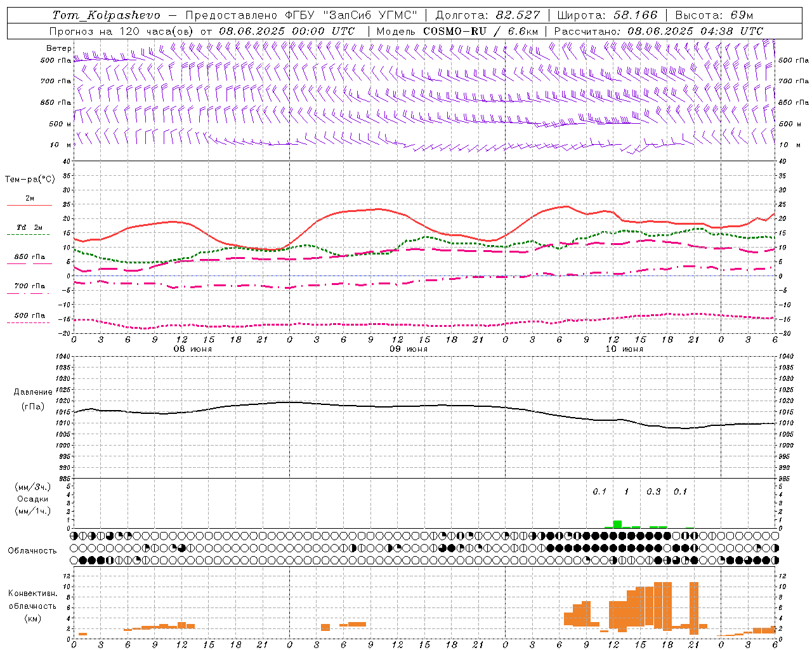Viewport: 812px width, 650px height.
Task: Select the 'Высота: 69м' elevation text
Action: tap(714, 15)
